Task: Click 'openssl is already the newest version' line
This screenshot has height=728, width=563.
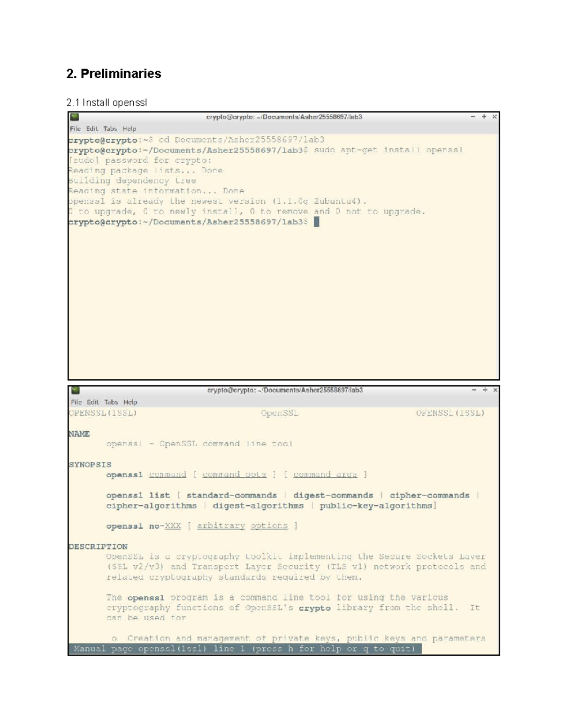Action: 217,202
